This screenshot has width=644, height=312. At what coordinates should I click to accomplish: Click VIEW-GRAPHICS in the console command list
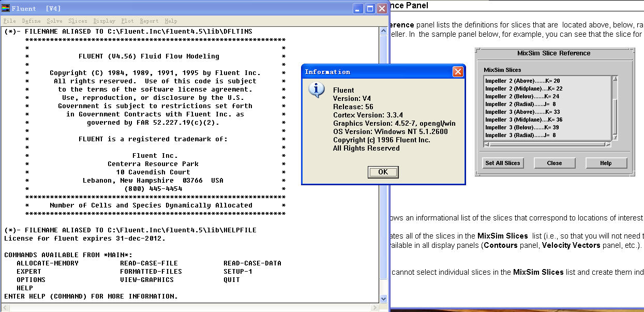(147, 280)
